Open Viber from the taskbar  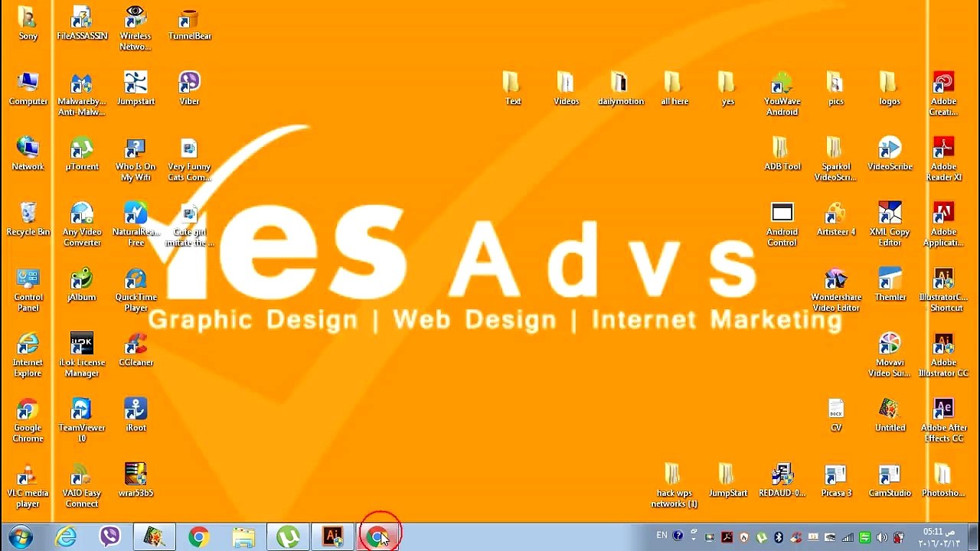point(109,537)
